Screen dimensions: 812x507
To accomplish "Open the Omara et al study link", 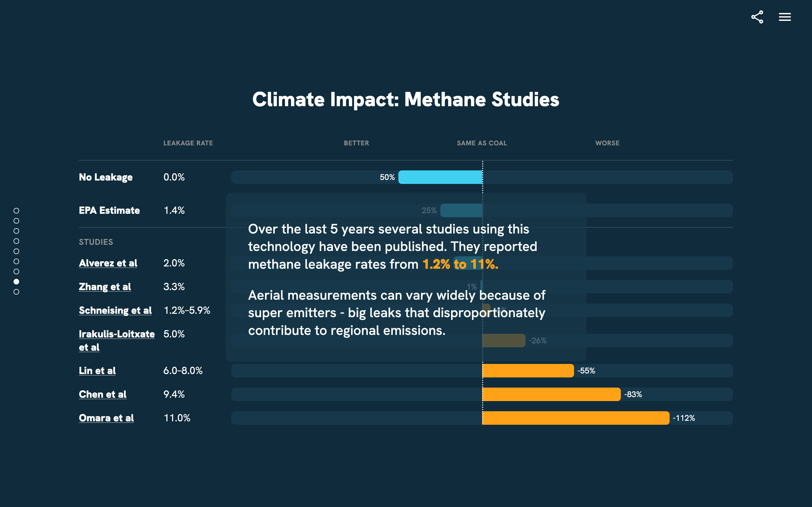I will [x=106, y=418].
